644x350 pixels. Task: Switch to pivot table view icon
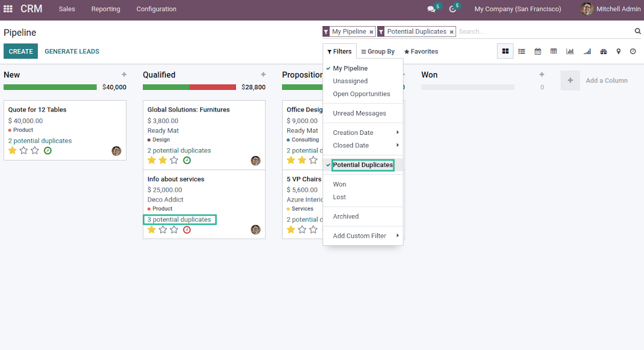553,51
